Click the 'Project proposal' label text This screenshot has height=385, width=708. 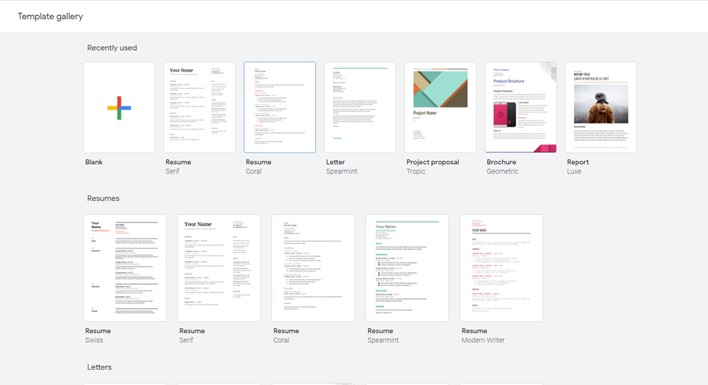(433, 162)
